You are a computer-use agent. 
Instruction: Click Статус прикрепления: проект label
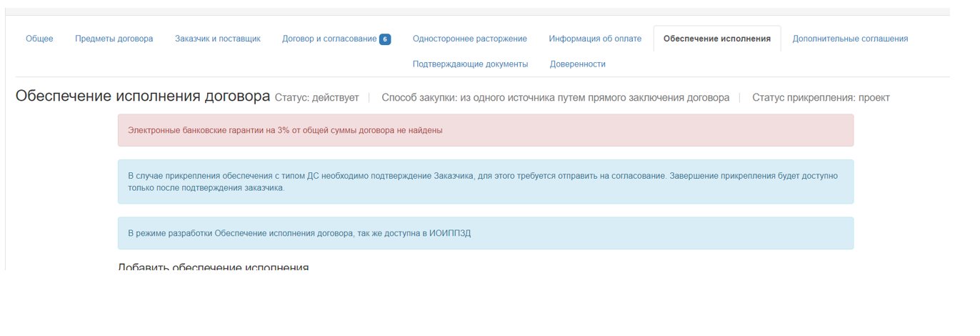(821, 98)
